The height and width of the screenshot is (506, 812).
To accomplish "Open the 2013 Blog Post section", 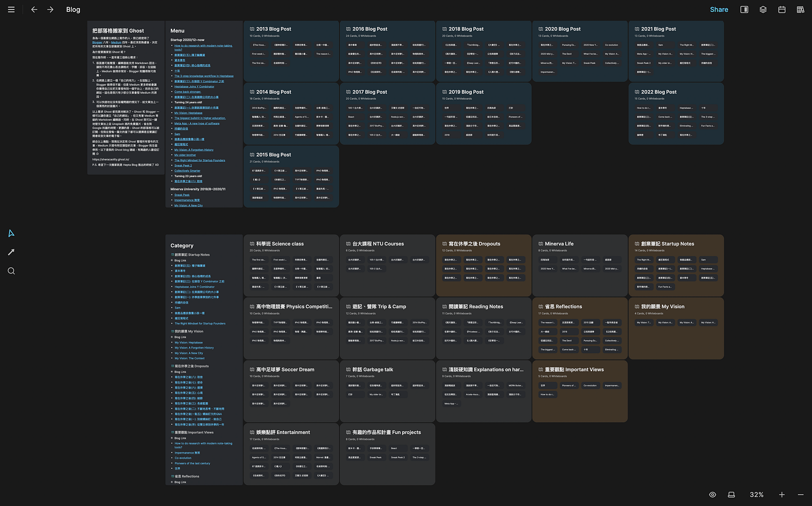I will coord(273,29).
